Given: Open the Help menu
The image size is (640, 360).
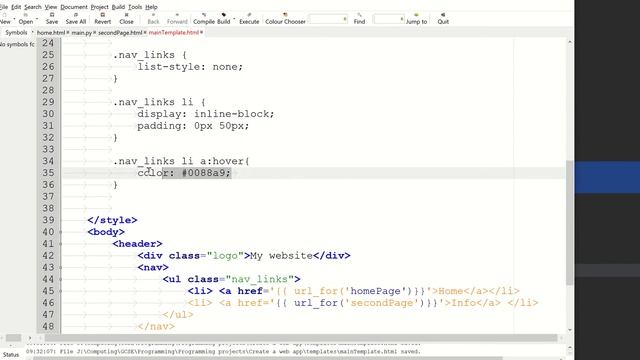Looking at the screenshot, I should (x=151, y=7).
